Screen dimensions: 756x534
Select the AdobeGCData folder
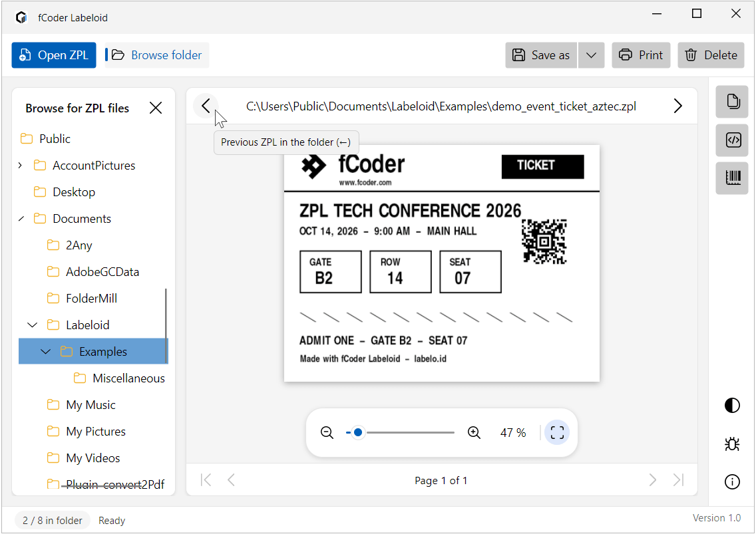pos(102,272)
